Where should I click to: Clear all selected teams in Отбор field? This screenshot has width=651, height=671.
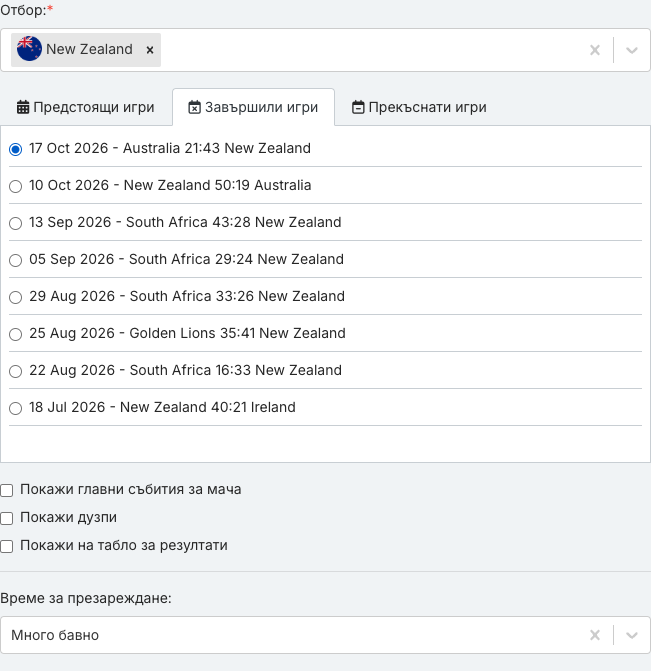coord(595,50)
